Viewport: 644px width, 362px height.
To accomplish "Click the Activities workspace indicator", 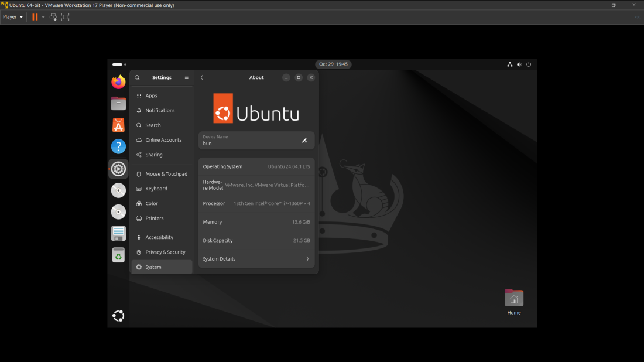I will pyautogui.click(x=119, y=64).
